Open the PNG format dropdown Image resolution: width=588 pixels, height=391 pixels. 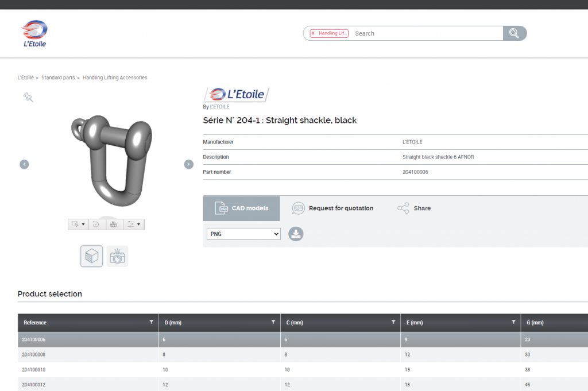click(243, 234)
